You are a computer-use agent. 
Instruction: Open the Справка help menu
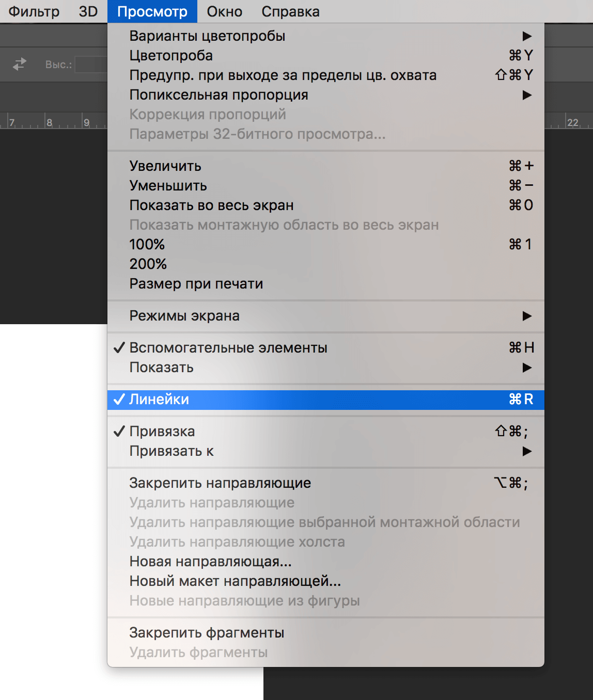pos(290,11)
